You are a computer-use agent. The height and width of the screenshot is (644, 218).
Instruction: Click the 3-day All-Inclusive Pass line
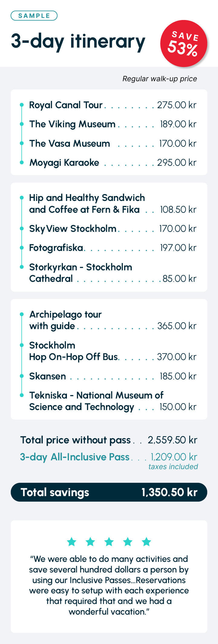(109, 457)
